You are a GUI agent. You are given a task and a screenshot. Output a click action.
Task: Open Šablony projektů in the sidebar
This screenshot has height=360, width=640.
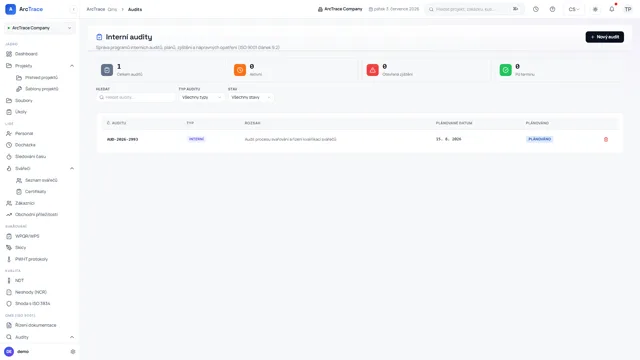click(42, 89)
